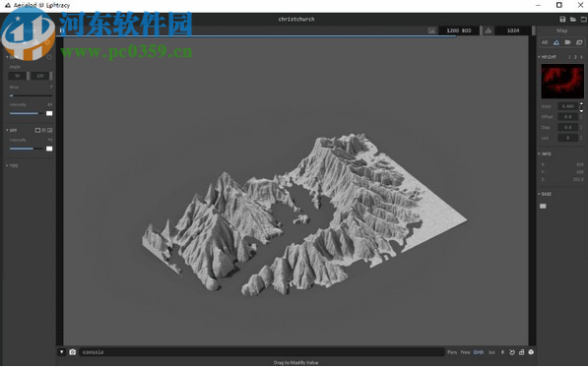Click the camera value stepper next to Iso
This screenshot has height=369, width=588.
pos(502,352)
